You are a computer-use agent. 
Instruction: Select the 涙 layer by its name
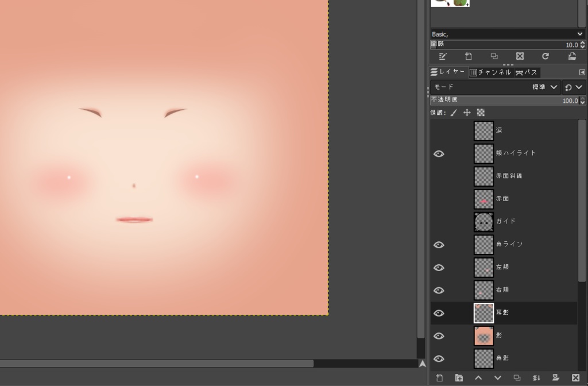tap(499, 130)
